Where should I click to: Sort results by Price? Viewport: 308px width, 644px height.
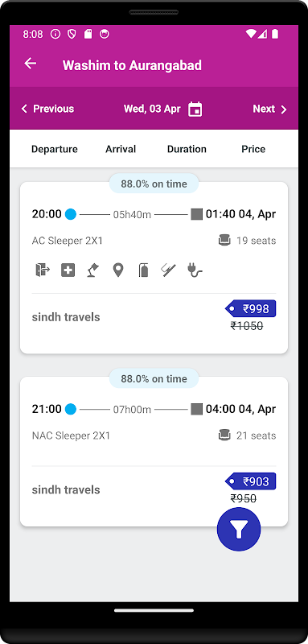click(x=253, y=149)
